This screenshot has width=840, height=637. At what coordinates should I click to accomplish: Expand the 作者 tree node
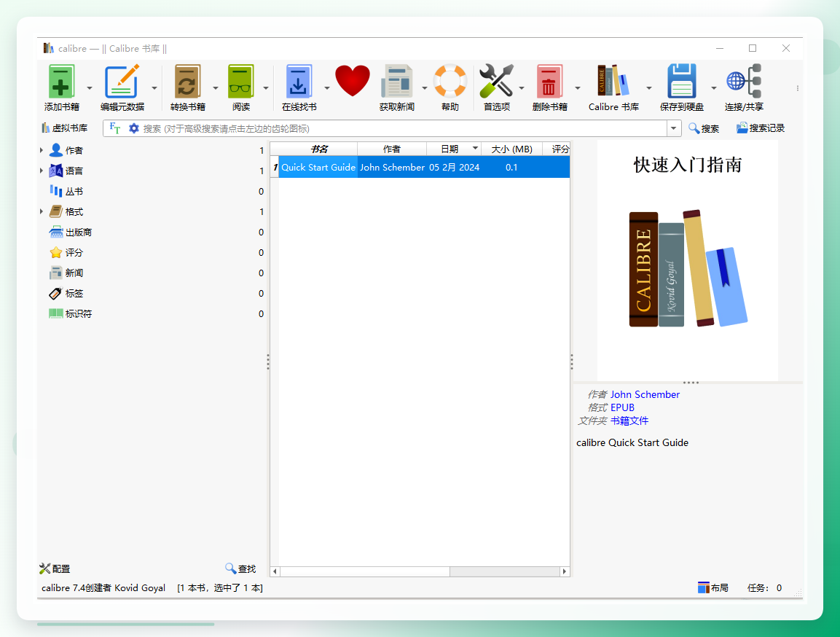(x=42, y=150)
